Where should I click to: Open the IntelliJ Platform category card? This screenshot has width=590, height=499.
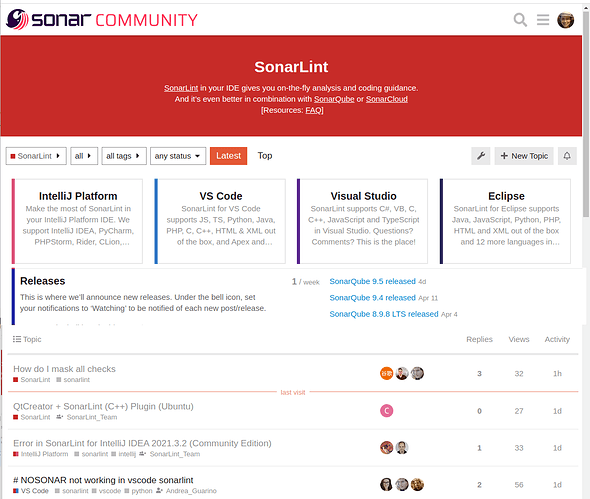pos(78,221)
